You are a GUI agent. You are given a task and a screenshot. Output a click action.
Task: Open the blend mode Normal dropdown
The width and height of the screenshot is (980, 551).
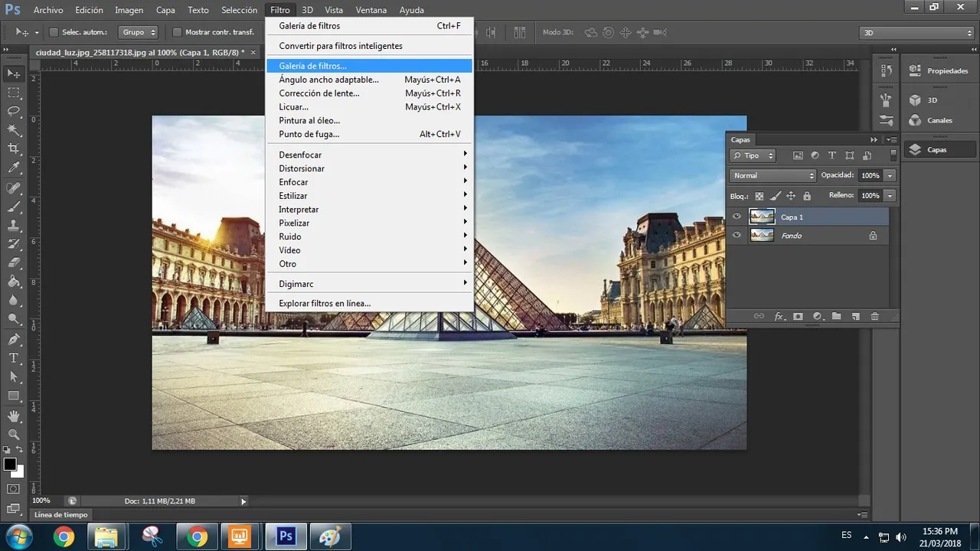(773, 175)
